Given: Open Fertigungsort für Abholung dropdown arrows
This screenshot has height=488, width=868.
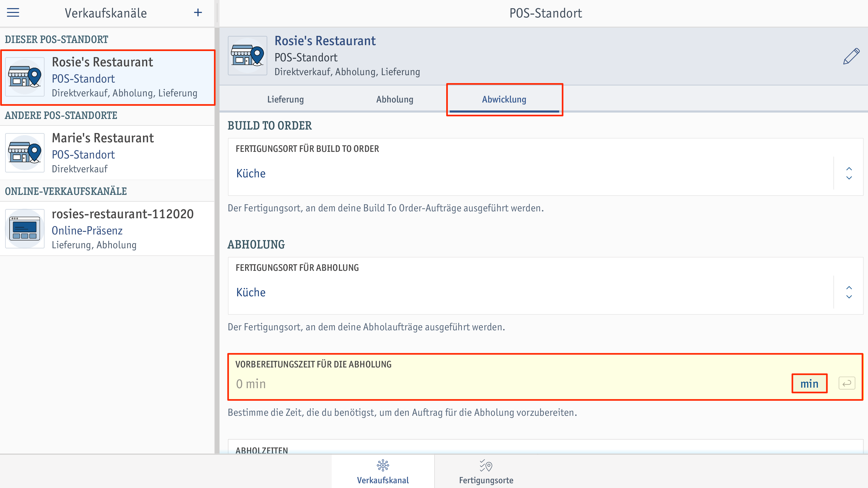Looking at the screenshot, I should (849, 292).
